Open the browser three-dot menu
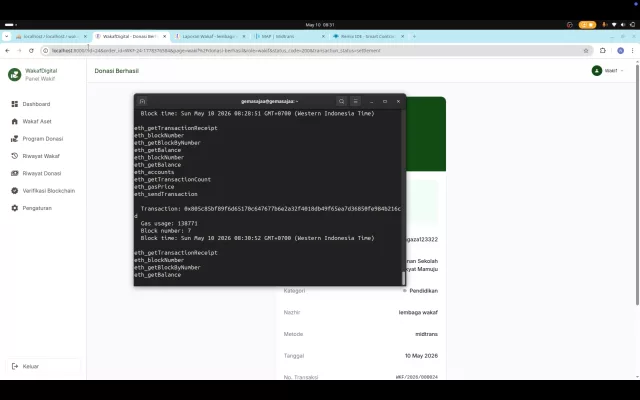 coord(633,51)
